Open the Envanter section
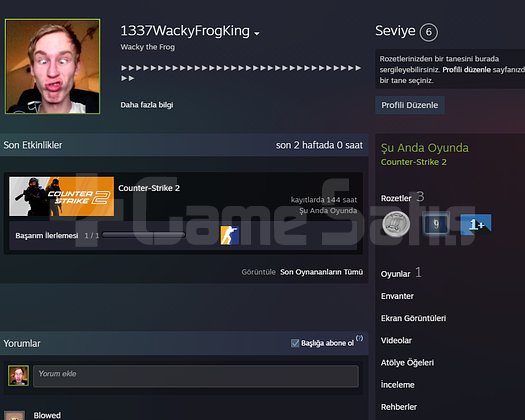 point(397,296)
